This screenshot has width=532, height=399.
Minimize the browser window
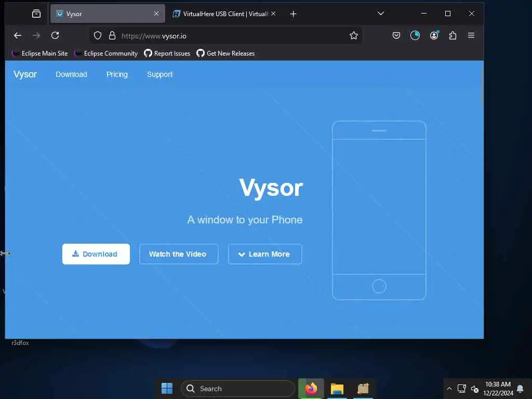424,14
